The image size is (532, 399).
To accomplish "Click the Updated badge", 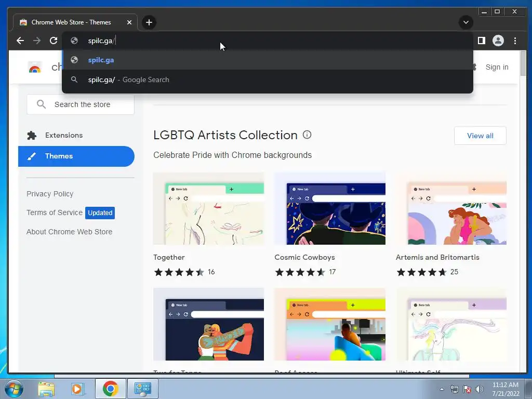I will coord(100,212).
